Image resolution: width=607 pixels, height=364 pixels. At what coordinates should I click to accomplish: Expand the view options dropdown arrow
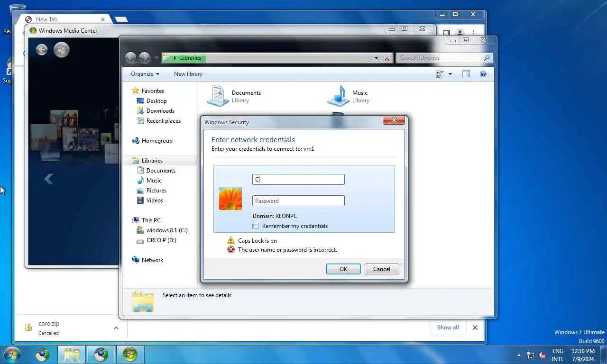[450, 74]
